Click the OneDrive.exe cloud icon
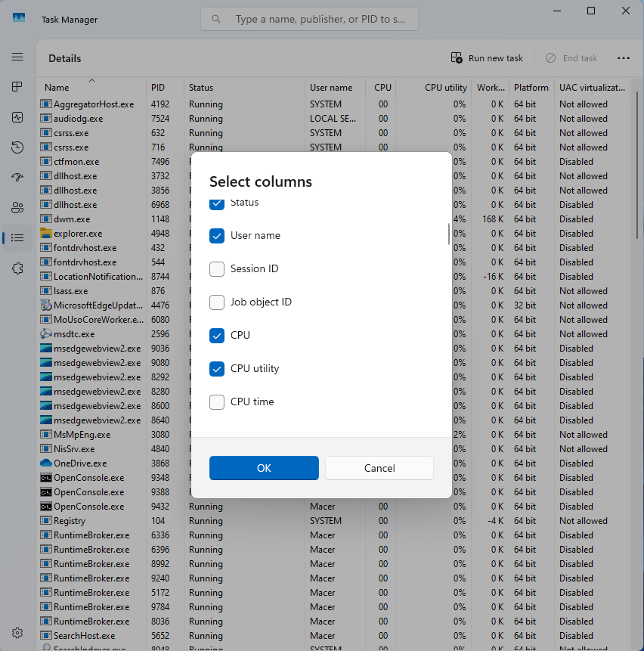This screenshot has width=644, height=651. tap(45, 463)
